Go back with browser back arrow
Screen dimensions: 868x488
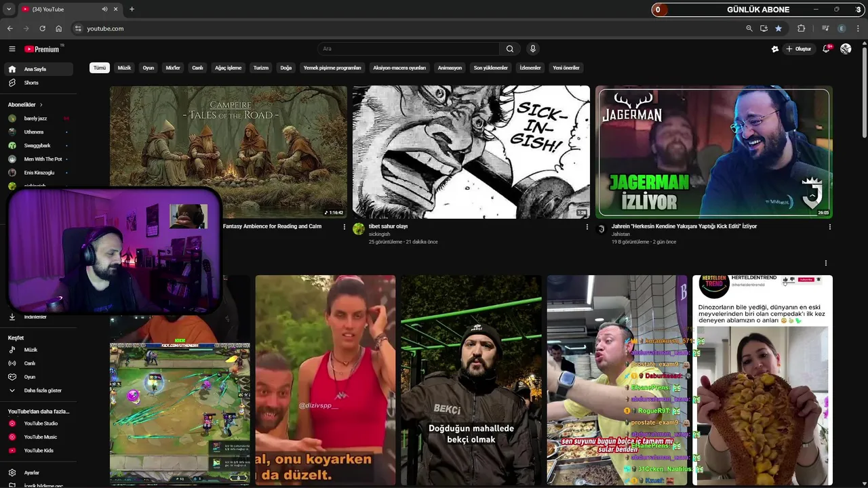coord(9,28)
